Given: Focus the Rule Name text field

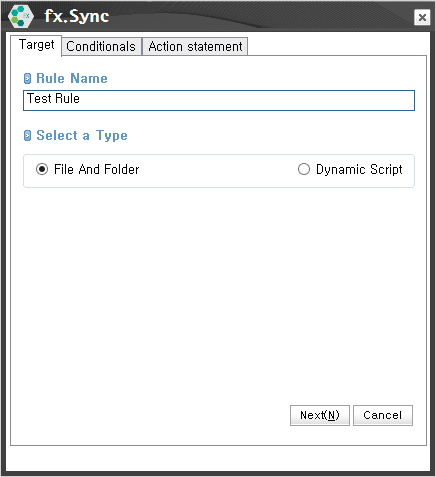Looking at the screenshot, I should tap(219, 100).
